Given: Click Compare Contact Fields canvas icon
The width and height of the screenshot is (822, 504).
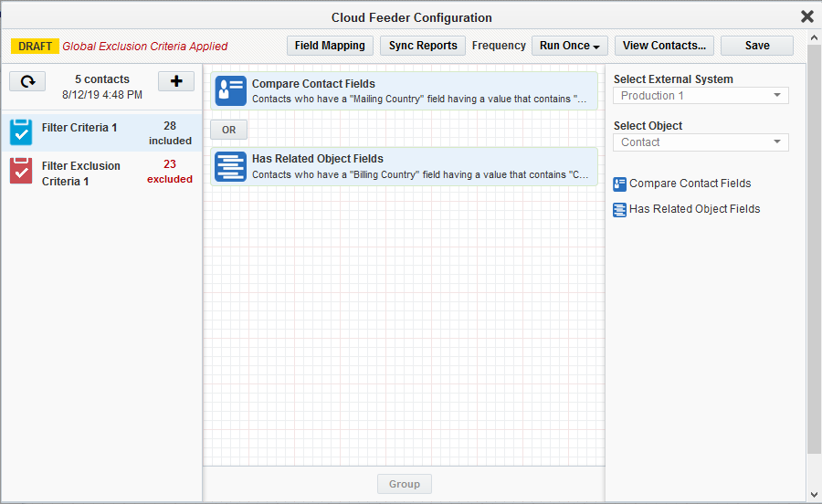Looking at the screenshot, I should click(230, 90).
